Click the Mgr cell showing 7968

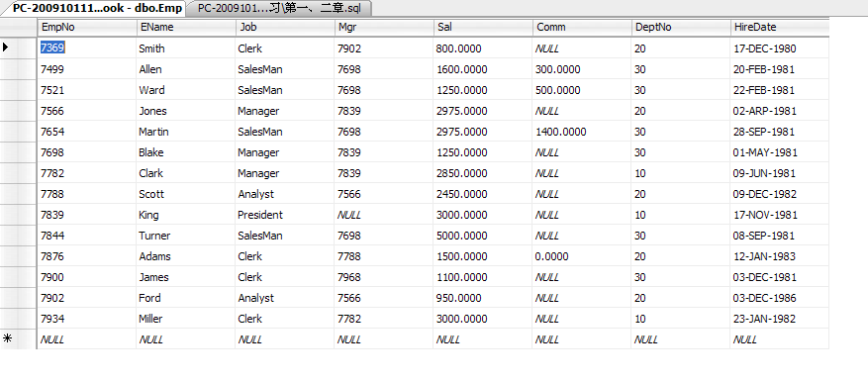coord(384,277)
